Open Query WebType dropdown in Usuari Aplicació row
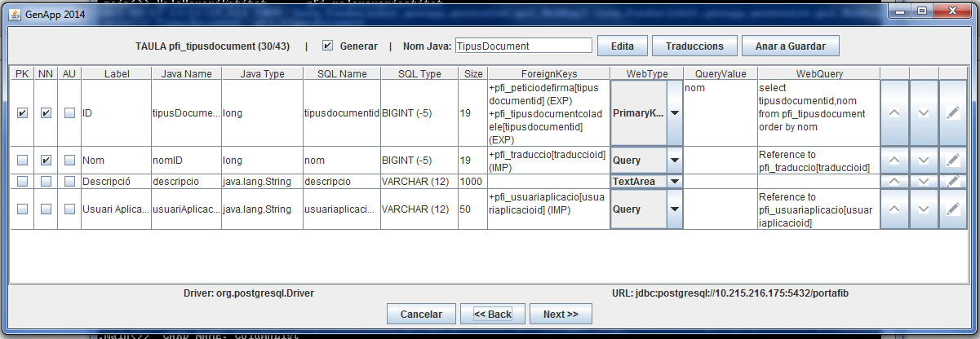 (x=674, y=209)
